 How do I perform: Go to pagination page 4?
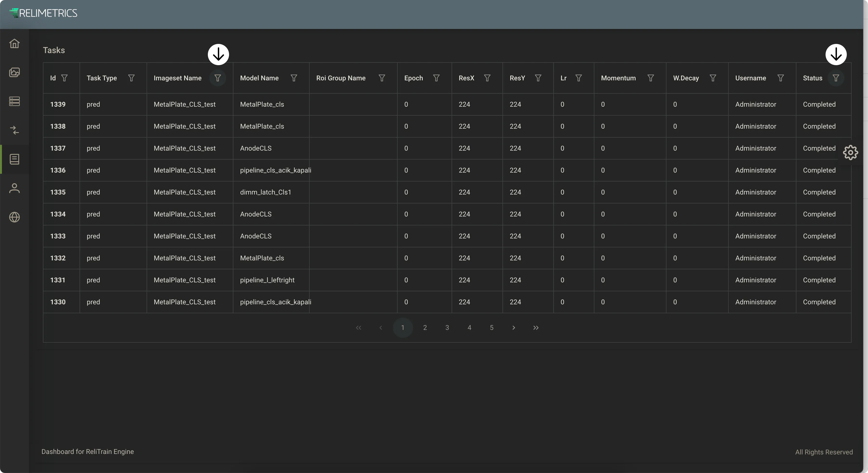(469, 327)
